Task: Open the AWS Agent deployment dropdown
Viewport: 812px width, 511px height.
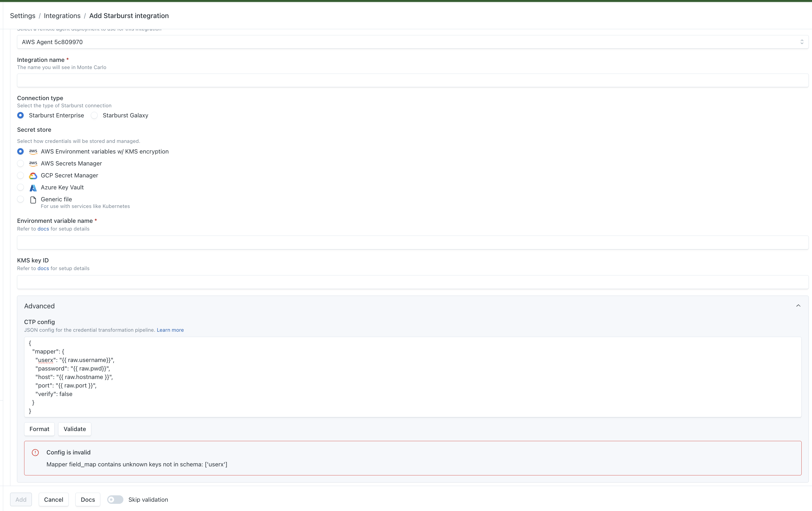Action: pos(412,42)
